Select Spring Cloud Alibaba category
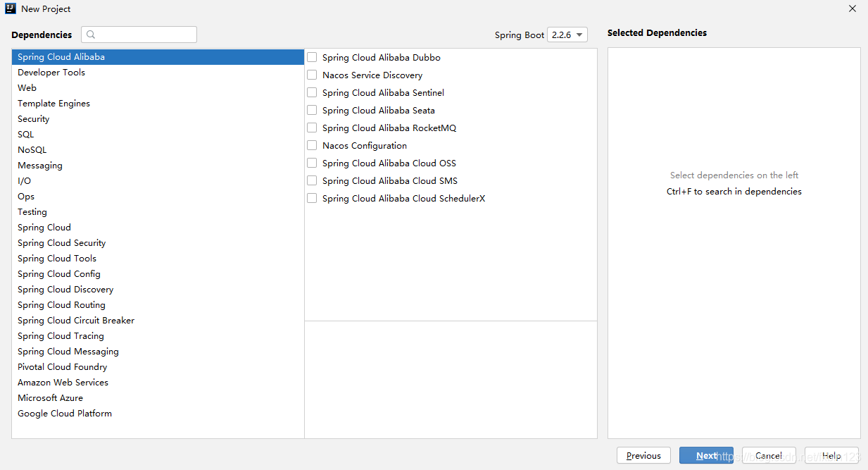The width and height of the screenshot is (868, 470). (158, 57)
